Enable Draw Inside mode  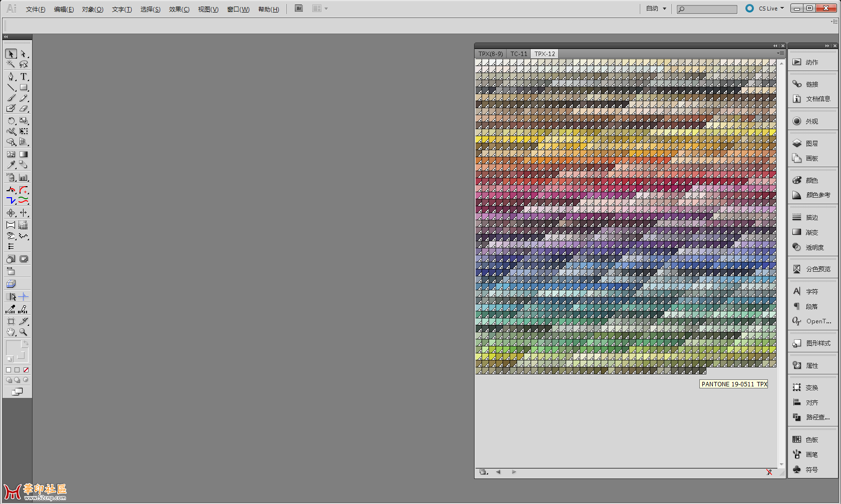click(26, 380)
